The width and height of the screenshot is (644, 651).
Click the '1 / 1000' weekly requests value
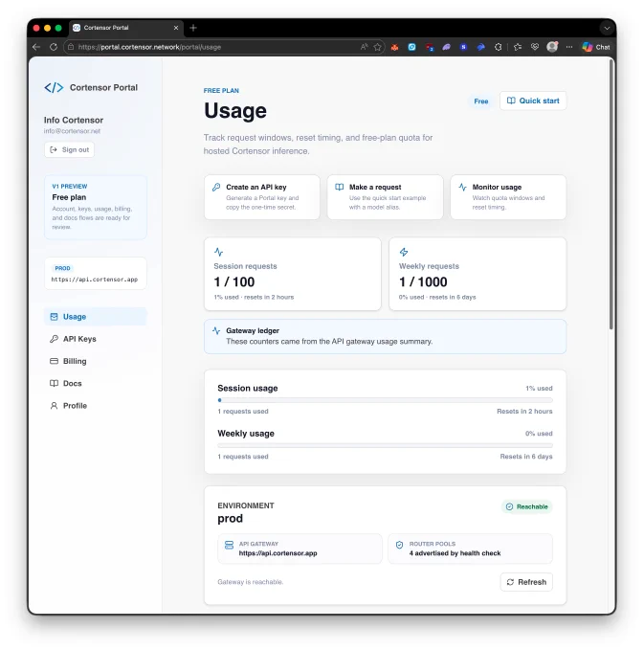(x=423, y=282)
